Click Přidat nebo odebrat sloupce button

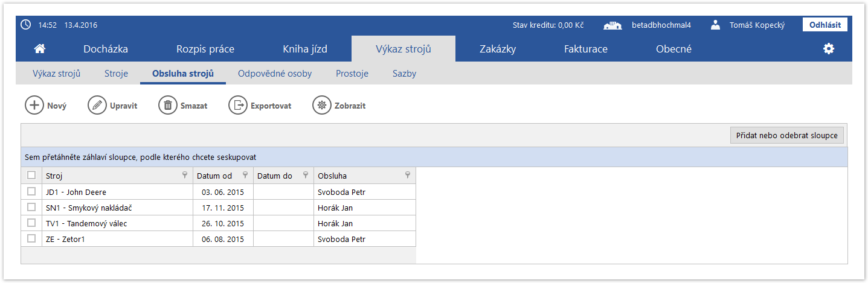coord(787,135)
